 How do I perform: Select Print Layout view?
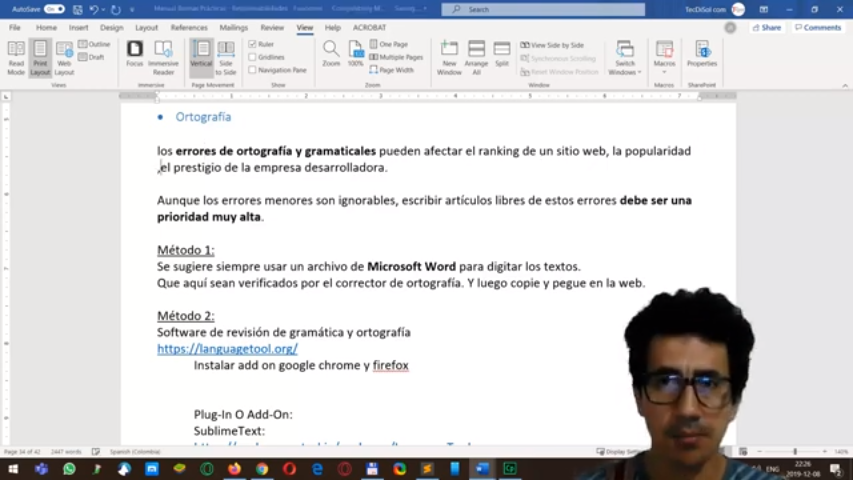(40, 58)
